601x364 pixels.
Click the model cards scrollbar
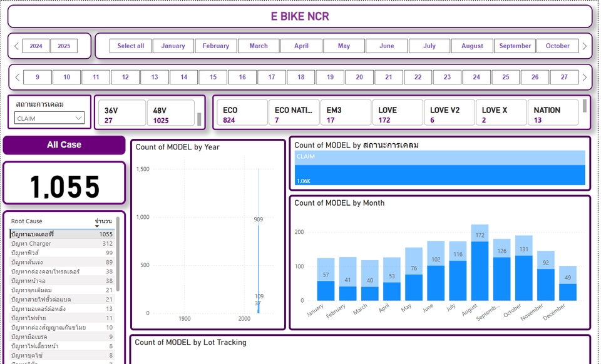point(585,106)
